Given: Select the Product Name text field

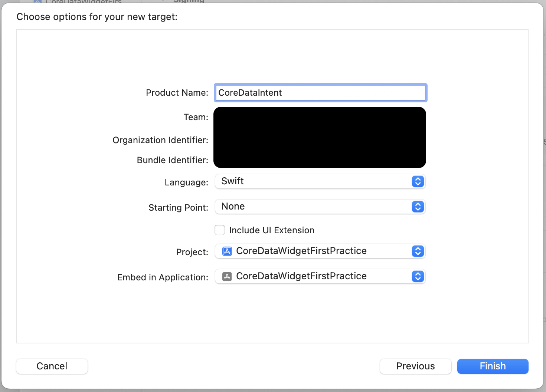Looking at the screenshot, I should (x=320, y=93).
